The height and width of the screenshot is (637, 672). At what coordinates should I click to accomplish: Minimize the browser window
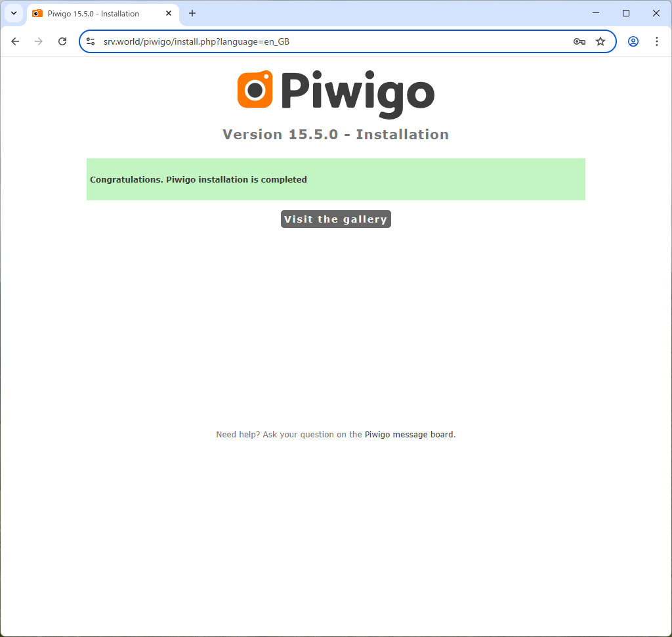click(x=596, y=13)
